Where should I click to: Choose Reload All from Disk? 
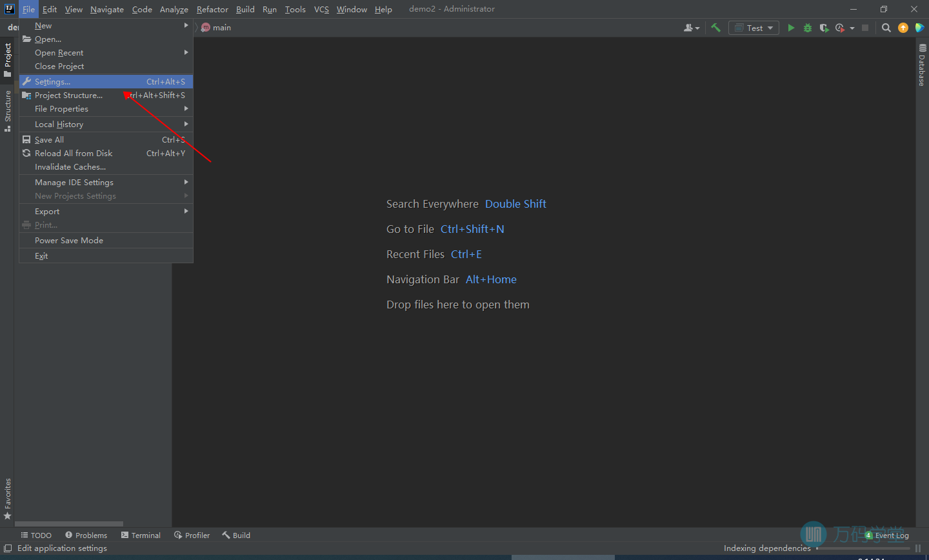point(106,154)
